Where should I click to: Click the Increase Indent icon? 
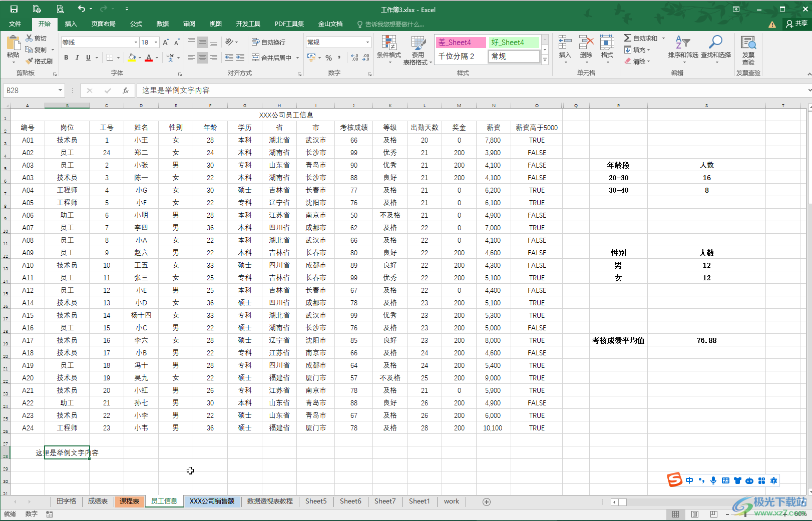pyautogui.click(x=240, y=58)
